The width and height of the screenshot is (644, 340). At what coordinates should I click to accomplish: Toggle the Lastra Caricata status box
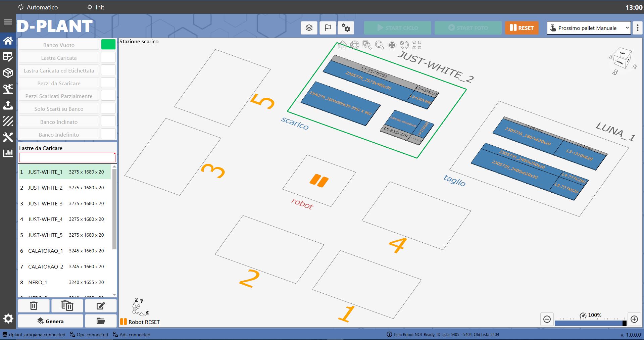(108, 57)
